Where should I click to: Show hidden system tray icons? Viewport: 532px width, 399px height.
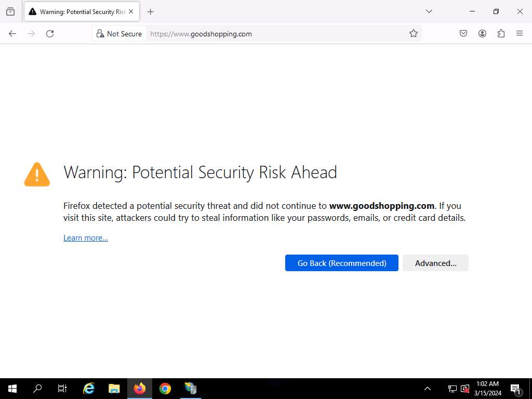click(x=428, y=389)
